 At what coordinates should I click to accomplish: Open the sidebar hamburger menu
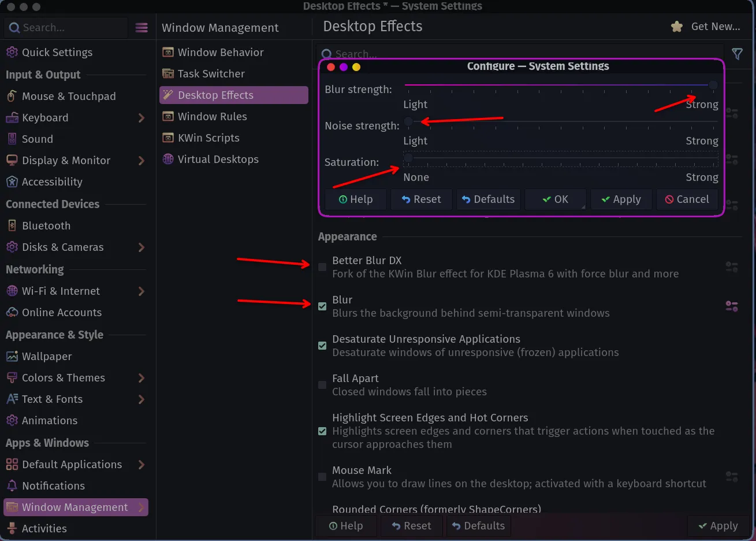pyautogui.click(x=141, y=28)
